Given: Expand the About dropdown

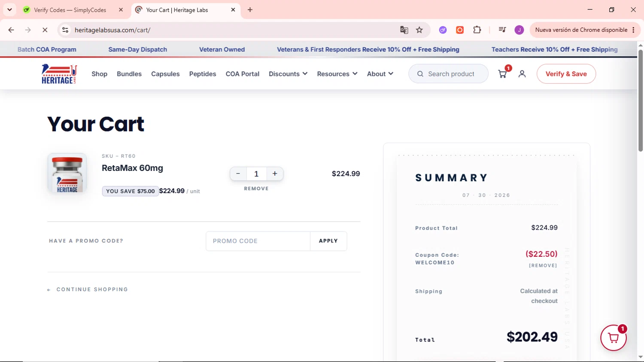Looking at the screenshot, I should point(380,74).
